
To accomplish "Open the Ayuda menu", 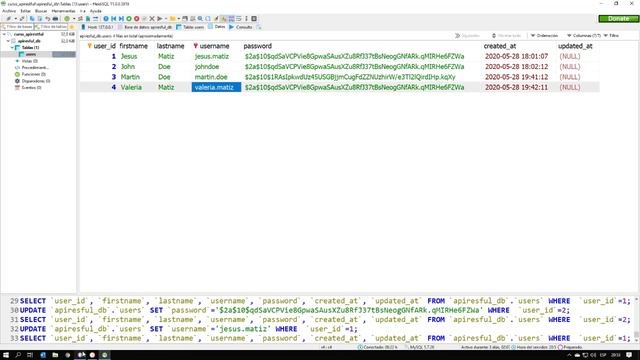I will point(96,11).
